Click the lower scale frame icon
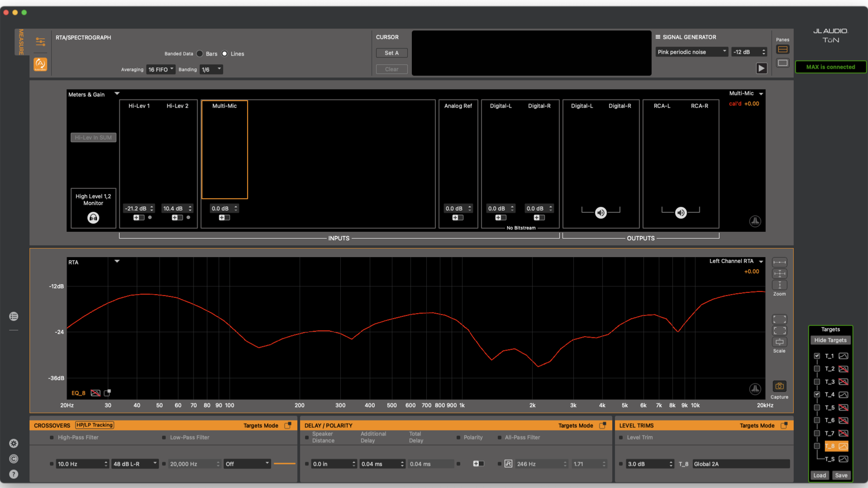Viewport: 868px width, 488px height. [x=779, y=331]
